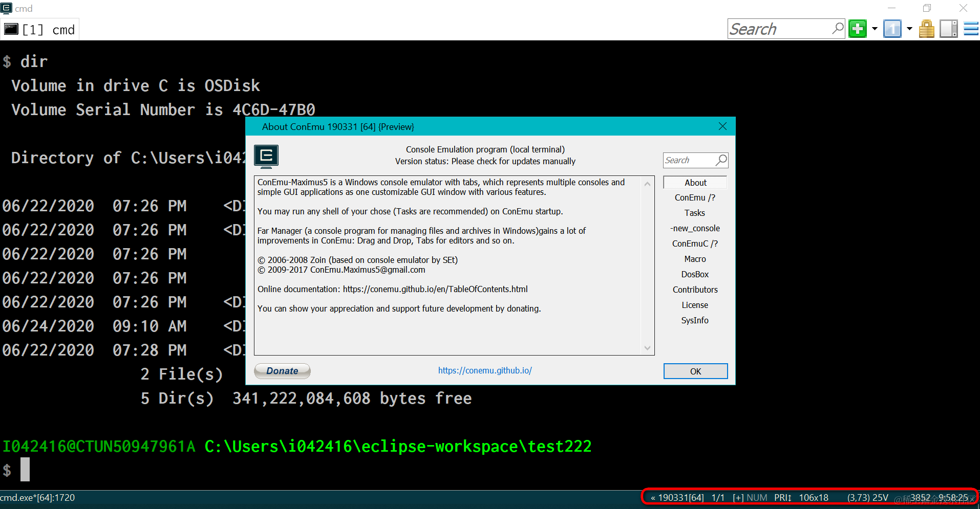This screenshot has width=980, height=509.
Task: Click the ConEmu logo in About dialog
Action: [x=266, y=156]
